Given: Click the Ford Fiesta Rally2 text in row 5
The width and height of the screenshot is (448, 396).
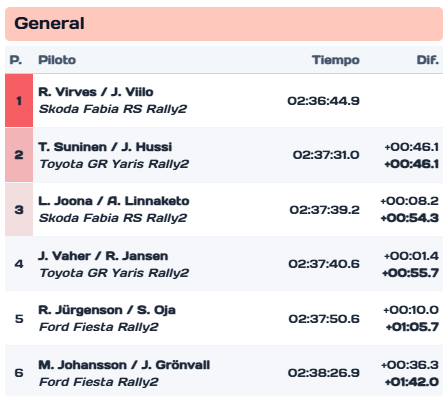Looking at the screenshot, I should click(x=99, y=327).
